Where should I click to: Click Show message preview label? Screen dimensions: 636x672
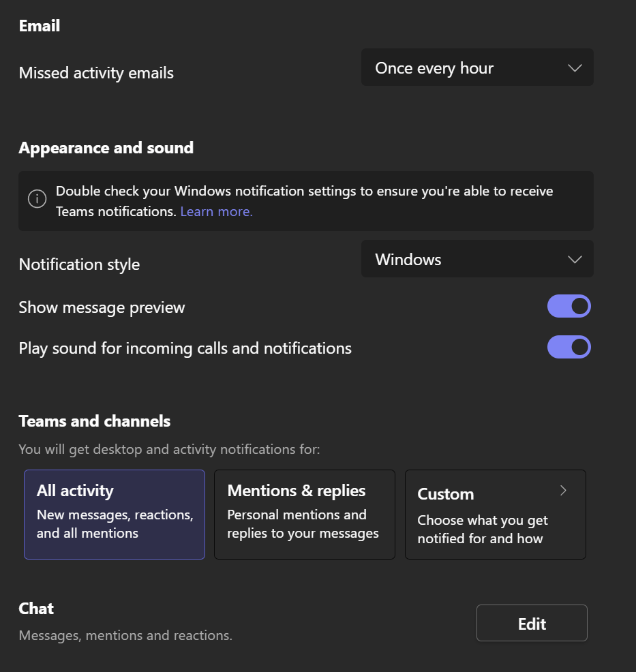coord(102,307)
